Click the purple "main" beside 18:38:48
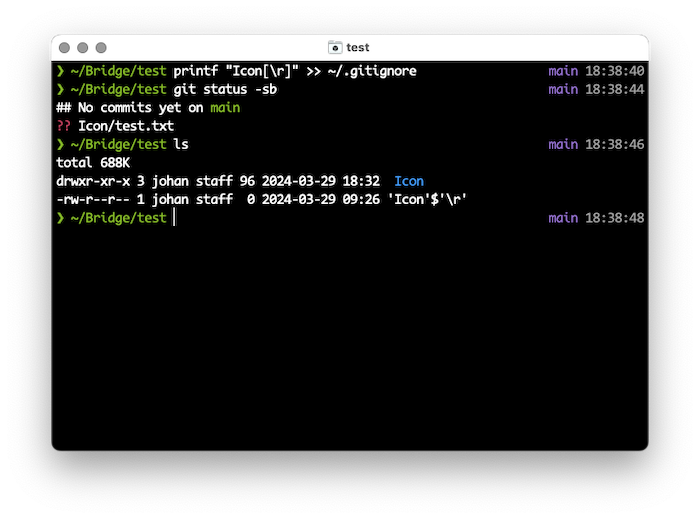This screenshot has height=519, width=700. 563,218
